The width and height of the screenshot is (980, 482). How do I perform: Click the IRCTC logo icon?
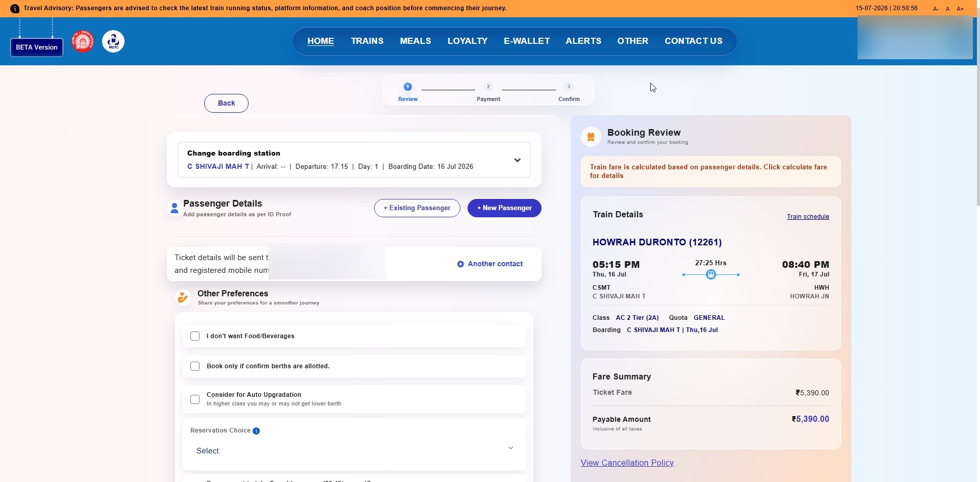[113, 41]
